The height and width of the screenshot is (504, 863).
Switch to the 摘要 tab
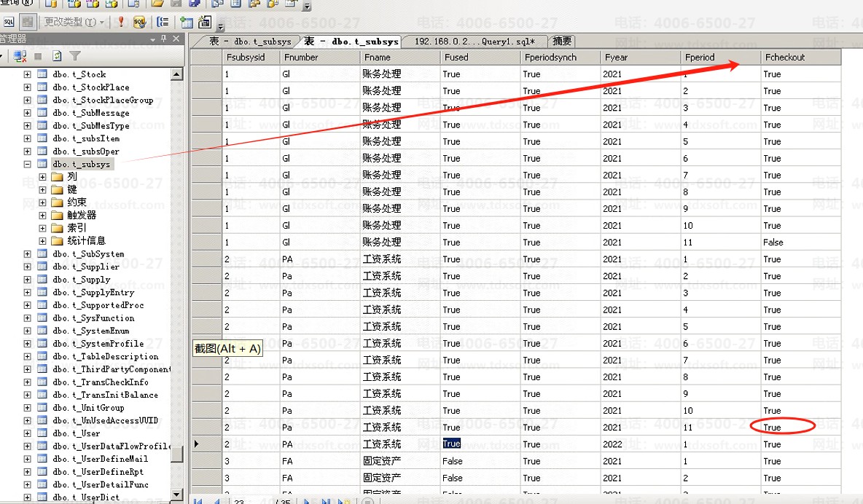(x=560, y=42)
